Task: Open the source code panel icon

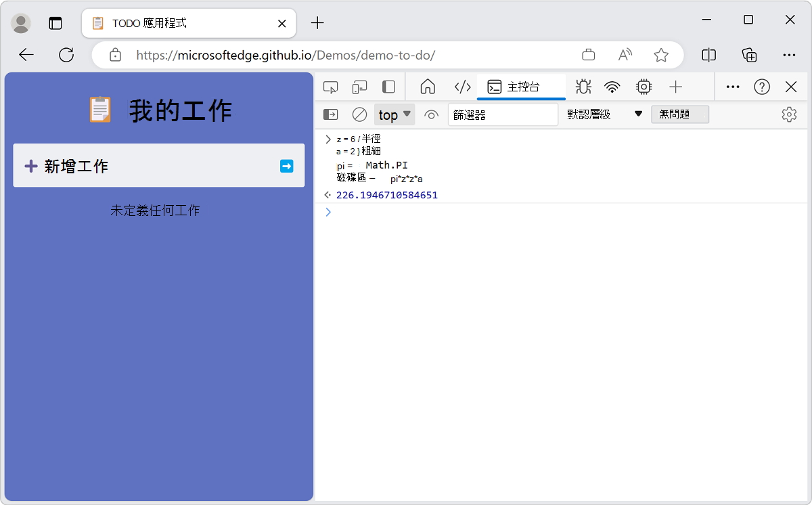Action: pos(462,87)
